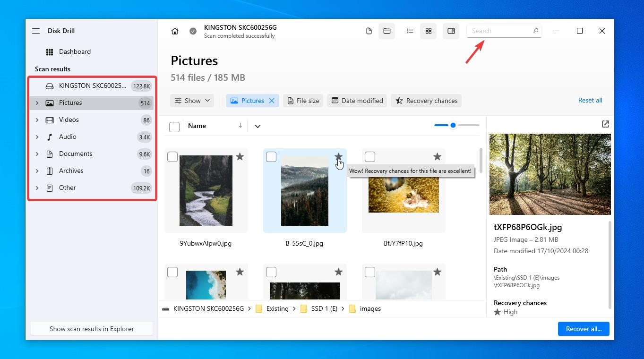
Task: Click Show scan results in Explorer
Action: click(x=92, y=329)
